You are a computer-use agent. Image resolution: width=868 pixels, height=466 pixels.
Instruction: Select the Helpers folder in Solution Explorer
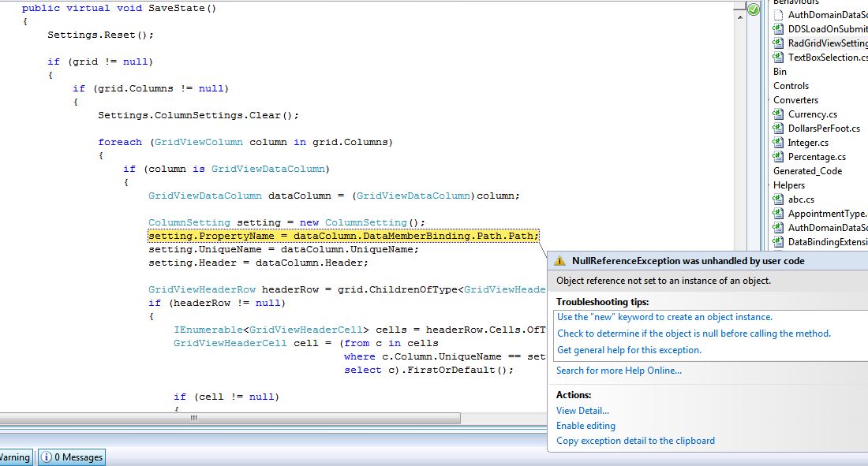coord(789,185)
